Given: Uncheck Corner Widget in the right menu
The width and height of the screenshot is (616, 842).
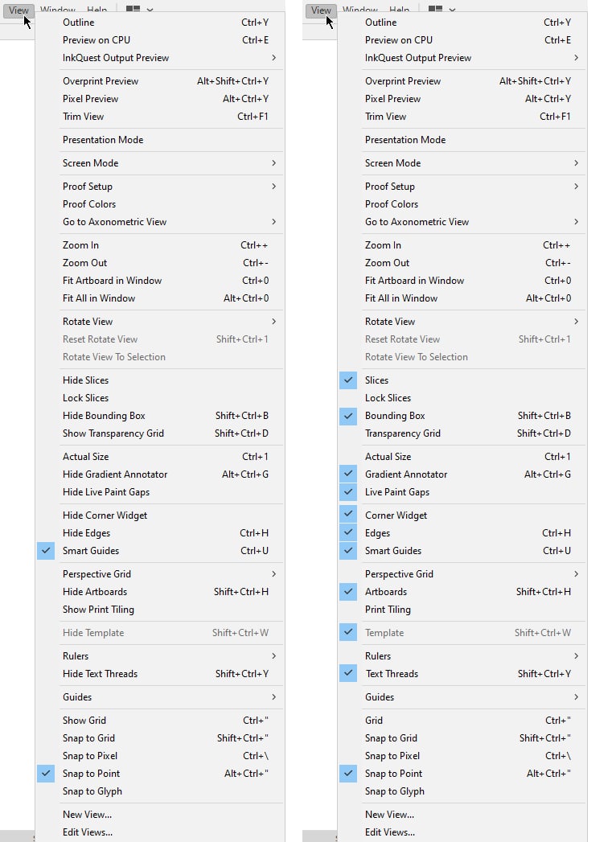Looking at the screenshot, I should (x=348, y=515).
